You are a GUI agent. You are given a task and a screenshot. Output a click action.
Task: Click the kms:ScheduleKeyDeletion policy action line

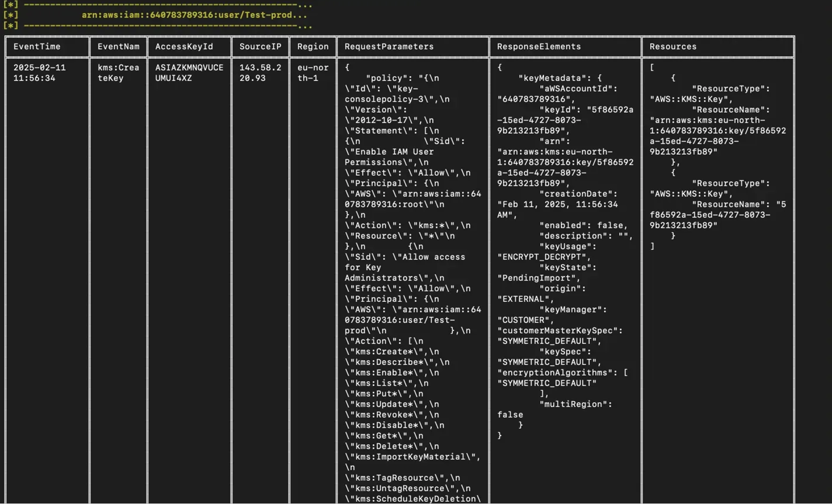coord(412,499)
